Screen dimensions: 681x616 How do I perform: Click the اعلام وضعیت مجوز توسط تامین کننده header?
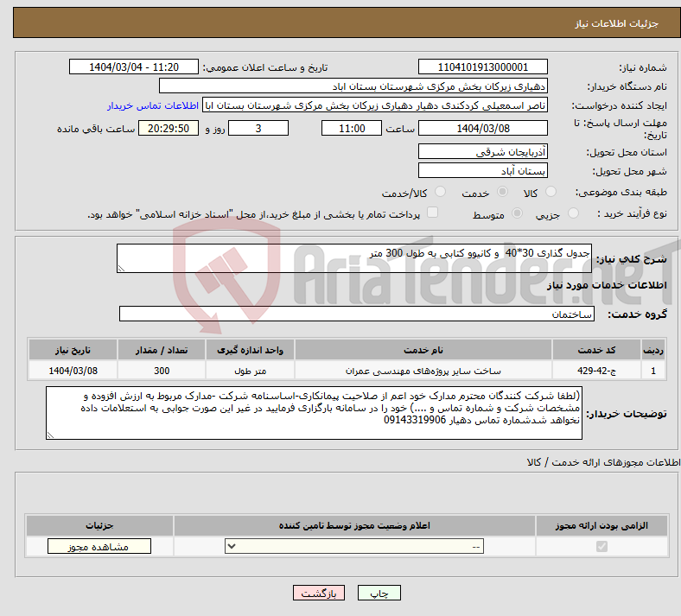[x=354, y=525]
